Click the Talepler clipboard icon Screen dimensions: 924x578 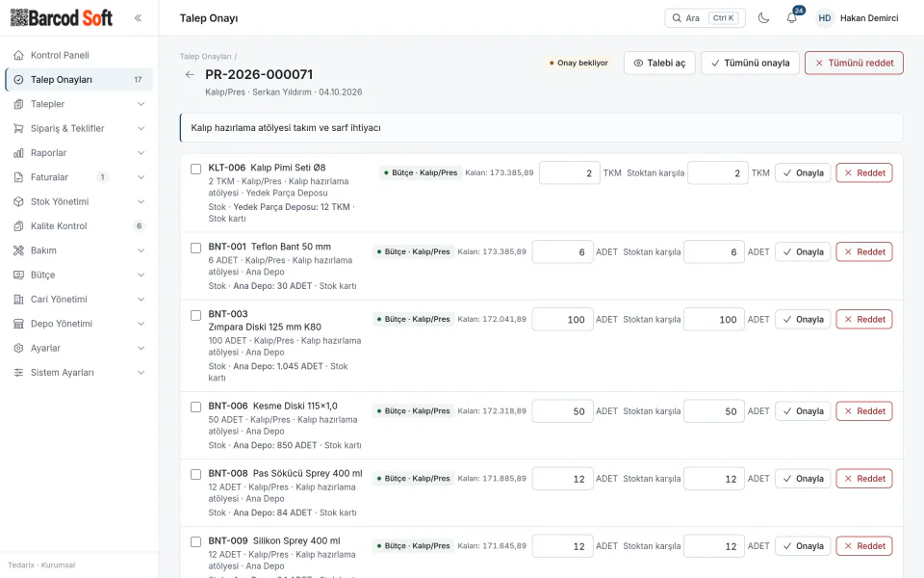click(x=19, y=104)
